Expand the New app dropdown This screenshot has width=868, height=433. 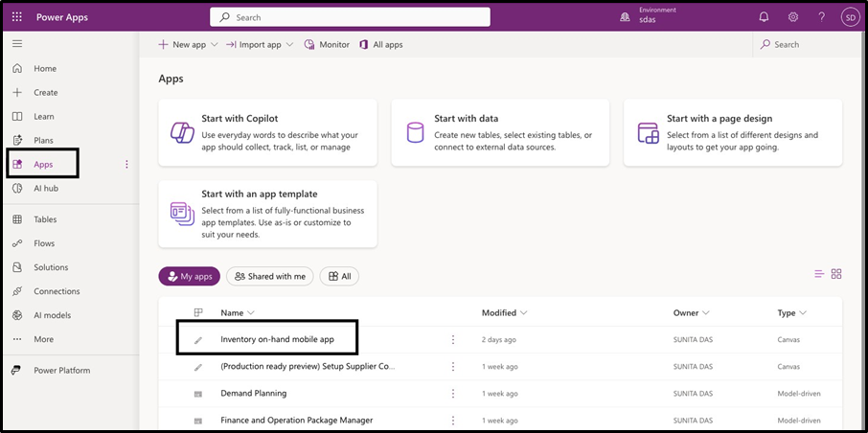215,45
